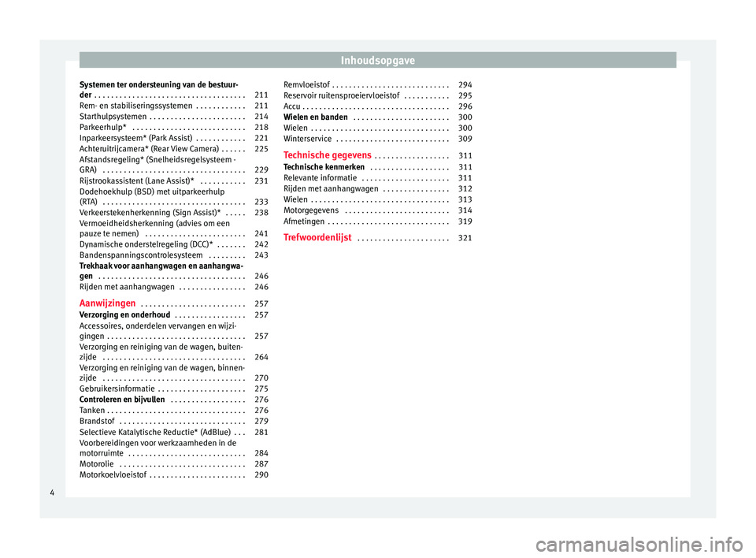The height and width of the screenshot is (558, 756).
Task: Open Verzorging en onderhoud section
Action: click(125, 315)
